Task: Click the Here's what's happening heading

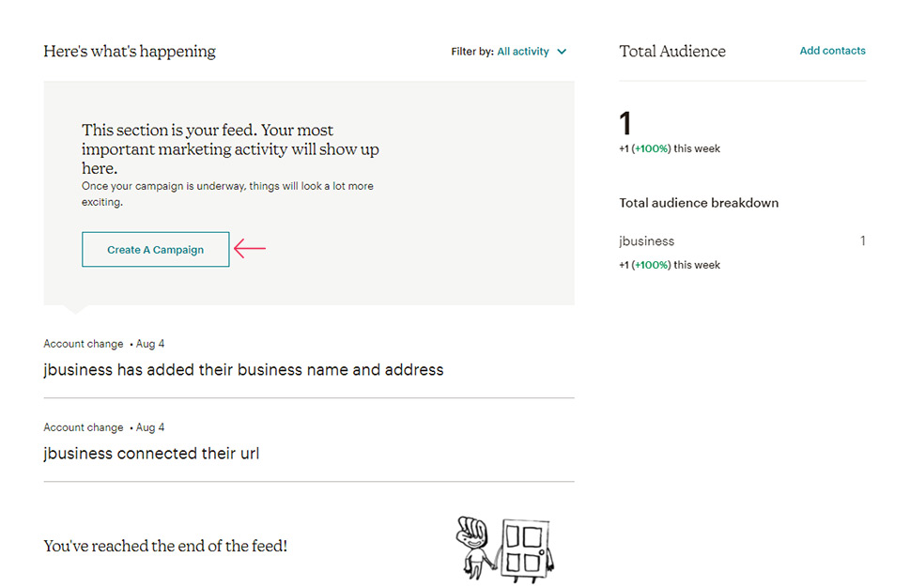Action: 130,51
